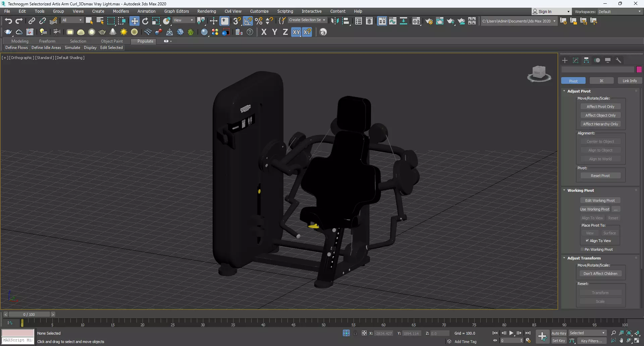Activate the Select and Rotate tool
This screenshot has width=644, height=346.
[145, 21]
